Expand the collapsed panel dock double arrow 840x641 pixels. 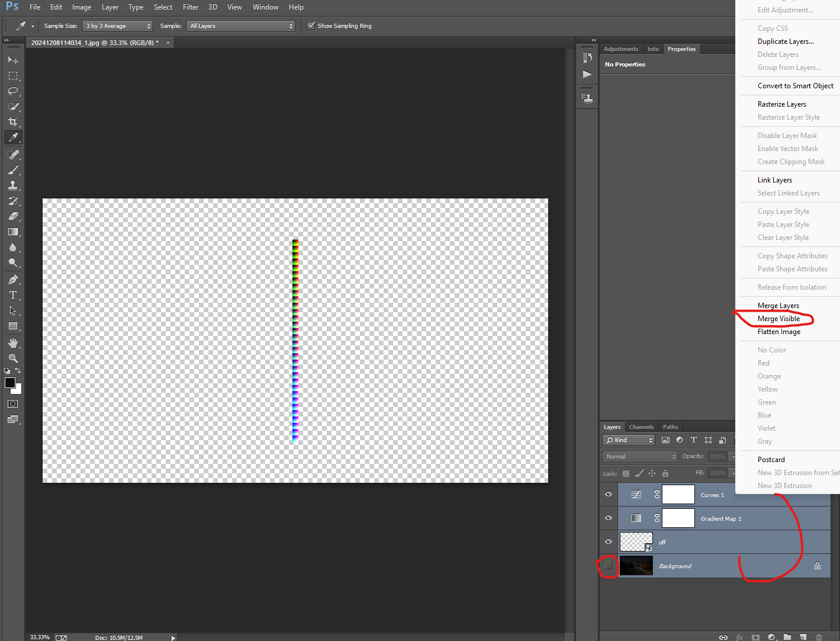tap(593, 40)
